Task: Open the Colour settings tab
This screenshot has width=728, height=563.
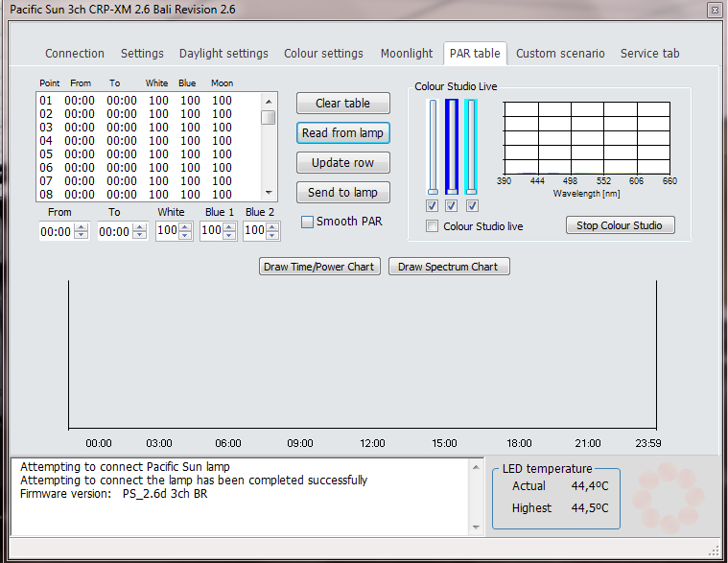Action: 323,54
